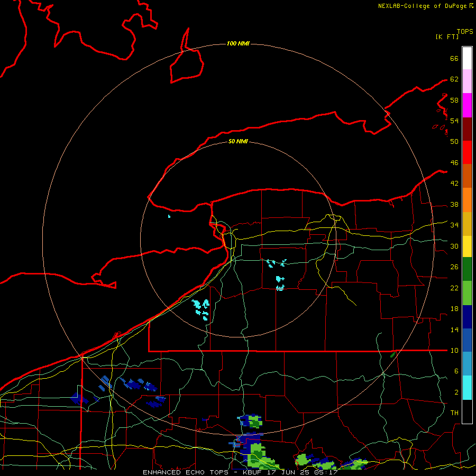Click the TOPS legend title

(465, 31)
